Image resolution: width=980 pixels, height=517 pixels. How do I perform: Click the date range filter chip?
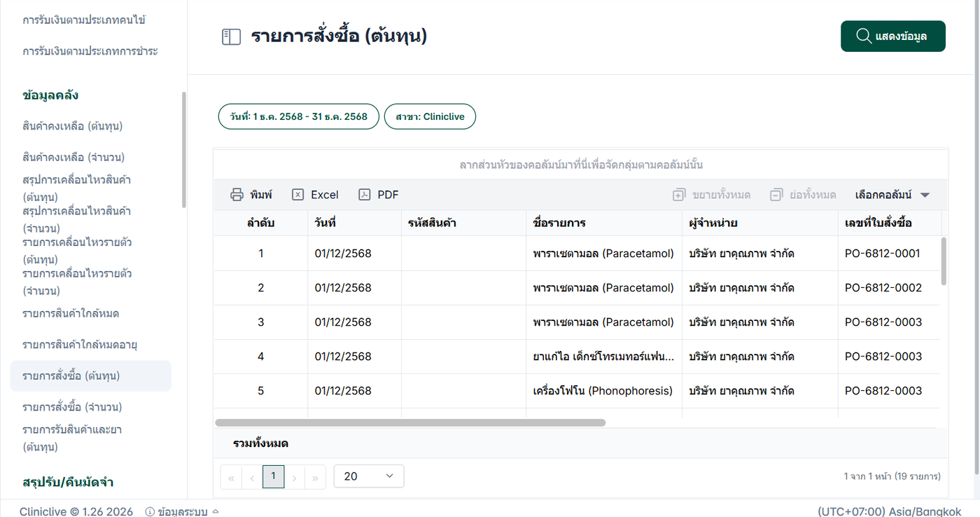[x=298, y=116]
